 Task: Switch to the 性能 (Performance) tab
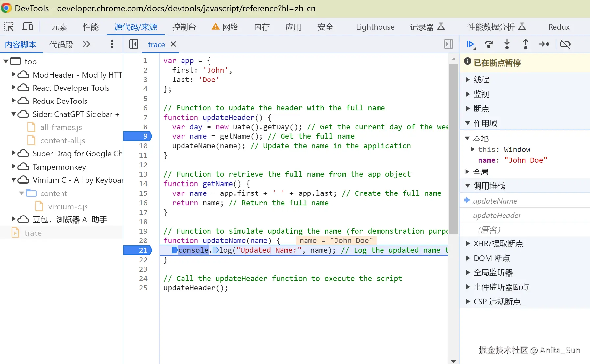tap(91, 27)
